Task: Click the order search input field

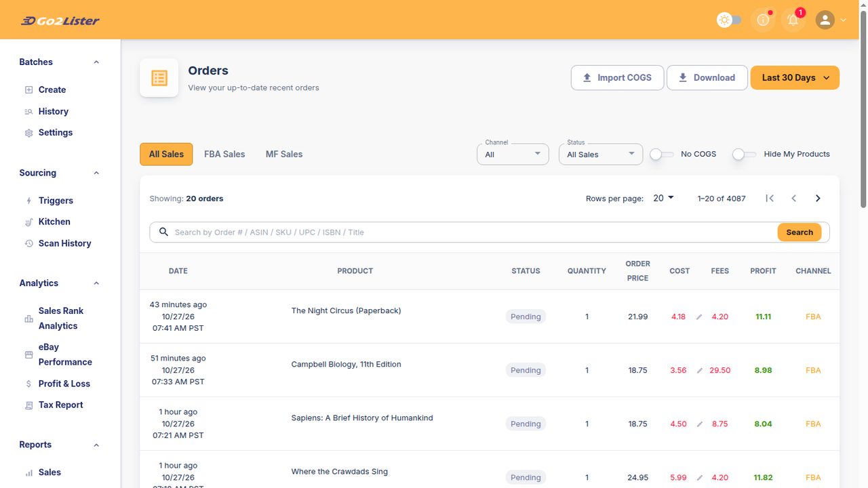Action: [x=473, y=232]
